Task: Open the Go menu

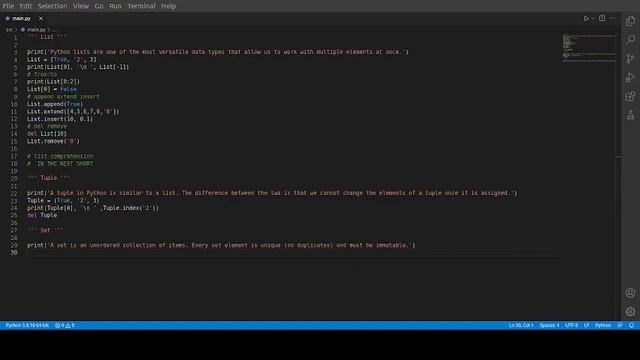Action: [x=99, y=6]
